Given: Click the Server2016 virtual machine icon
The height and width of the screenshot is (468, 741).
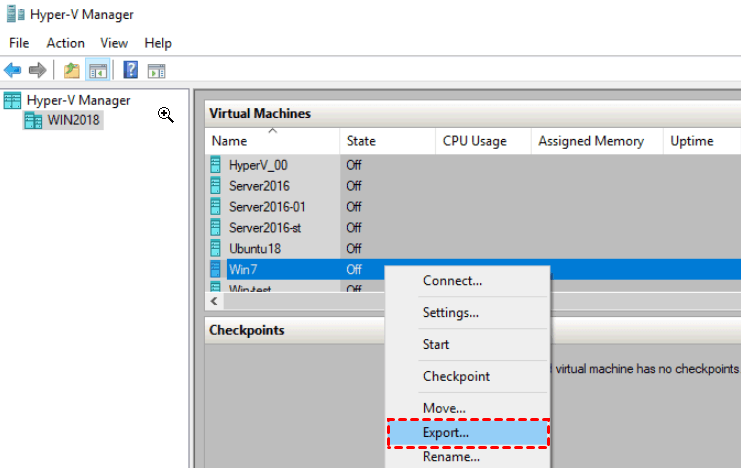Looking at the screenshot, I should click(x=215, y=186).
